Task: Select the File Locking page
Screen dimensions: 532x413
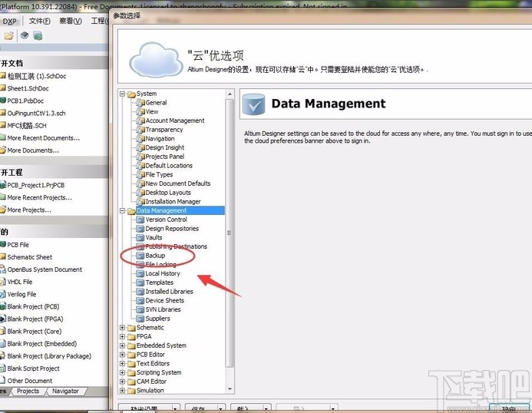Action: [160, 265]
